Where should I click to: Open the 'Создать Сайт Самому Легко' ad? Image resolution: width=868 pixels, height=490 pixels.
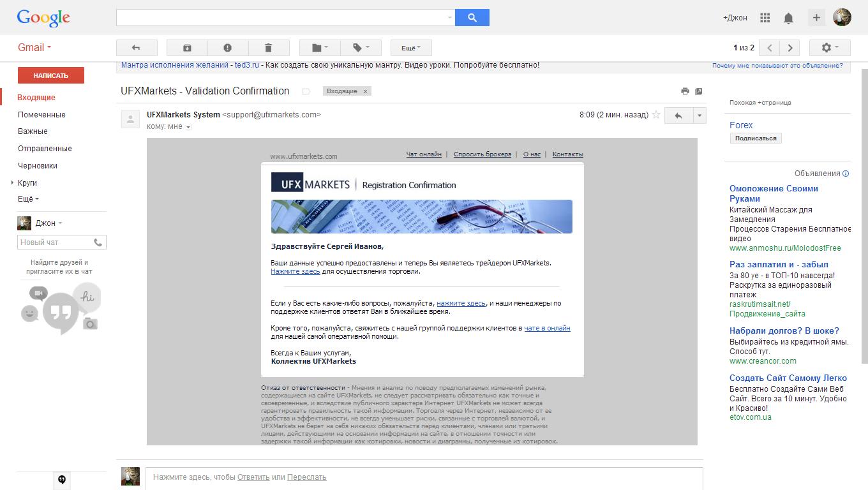click(x=788, y=378)
